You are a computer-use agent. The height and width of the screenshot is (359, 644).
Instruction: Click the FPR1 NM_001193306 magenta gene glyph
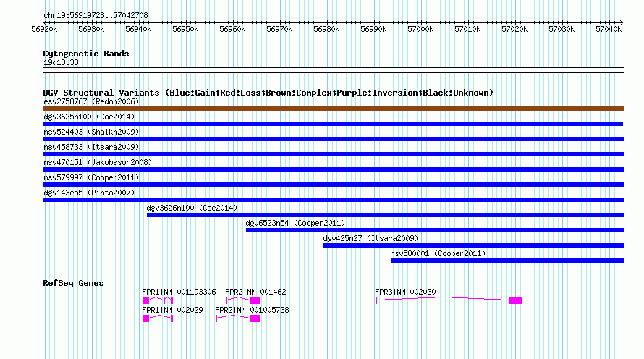point(158,300)
